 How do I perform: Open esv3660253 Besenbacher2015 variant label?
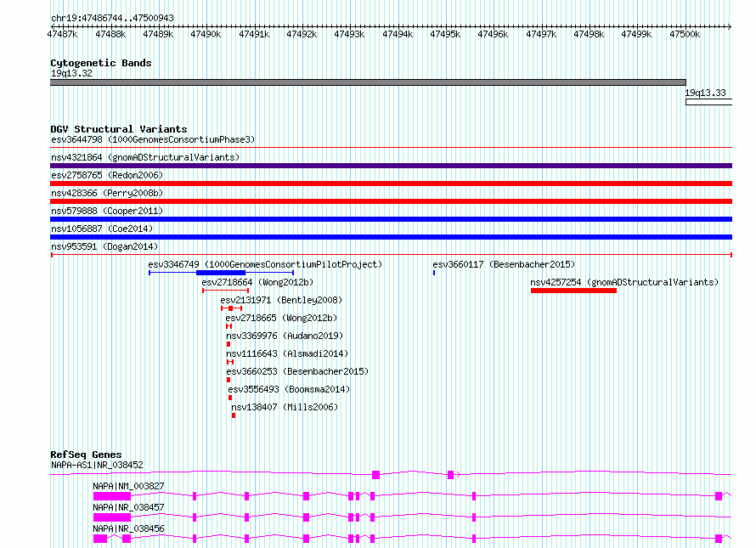pos(297,371)
